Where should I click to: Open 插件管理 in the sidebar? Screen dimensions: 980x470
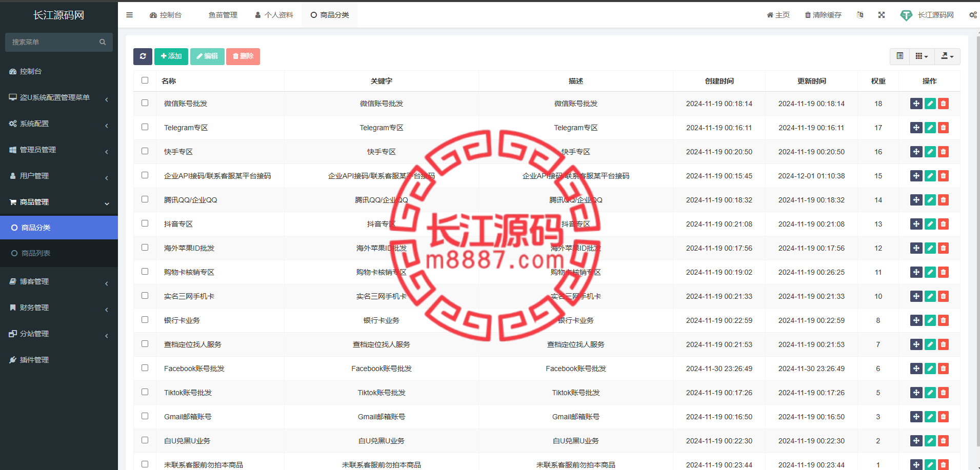click(59, 360)
